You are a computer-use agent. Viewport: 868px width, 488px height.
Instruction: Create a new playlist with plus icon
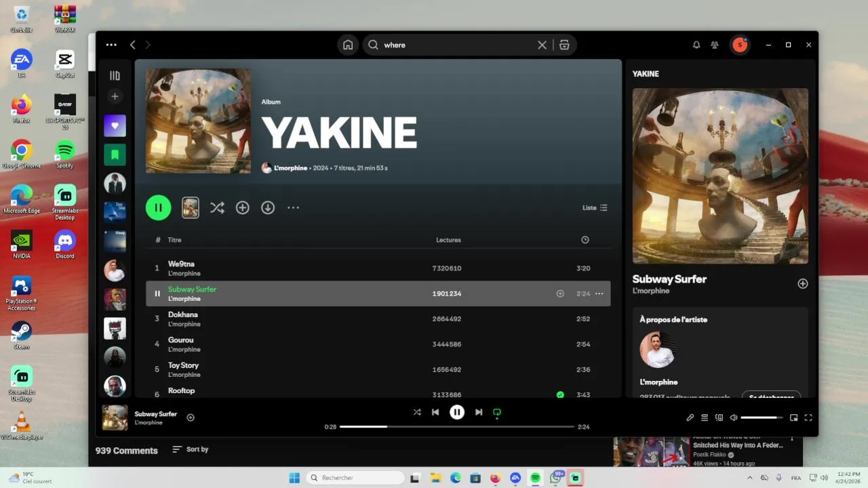pyautogui.click(x=115, y=96)
